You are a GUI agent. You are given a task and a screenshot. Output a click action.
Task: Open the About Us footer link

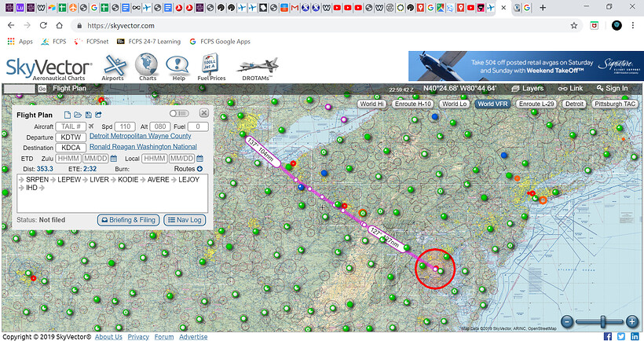click(x=108, y=337)
